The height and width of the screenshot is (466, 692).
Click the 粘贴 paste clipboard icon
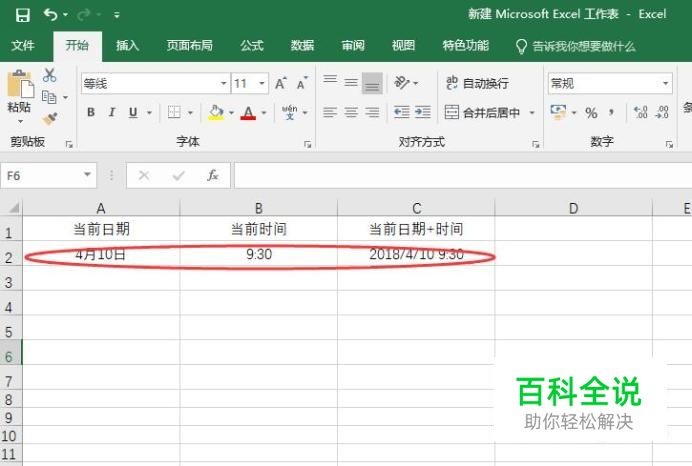[x=20, y=84]
